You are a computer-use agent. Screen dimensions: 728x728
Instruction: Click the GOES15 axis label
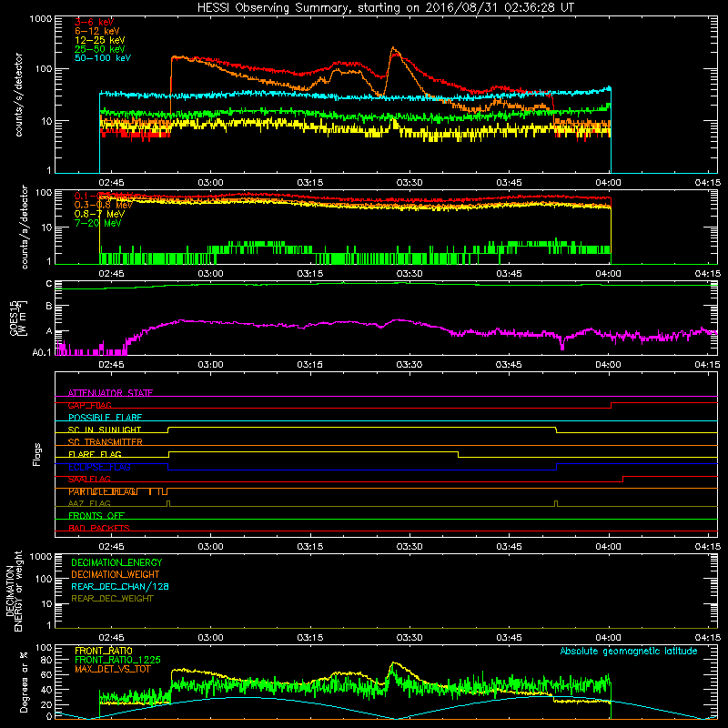coord(18,318)
